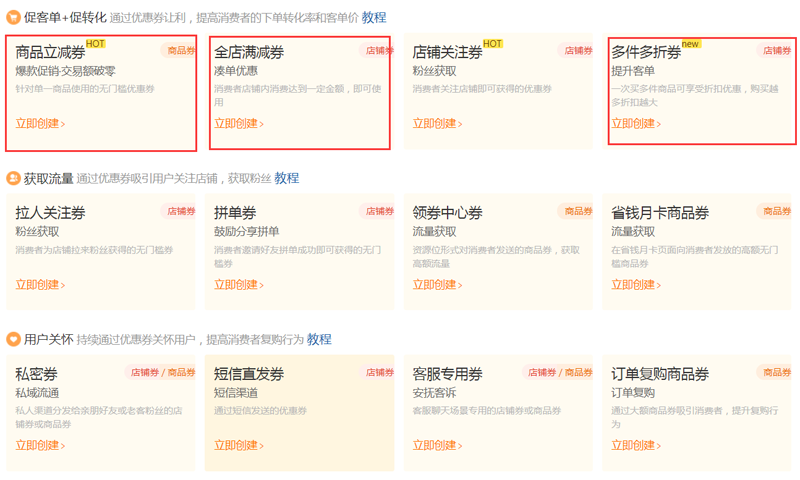
Task: Click the 商品券 tag on 省钱月卡商品券 card
Action: pos(774,211)
